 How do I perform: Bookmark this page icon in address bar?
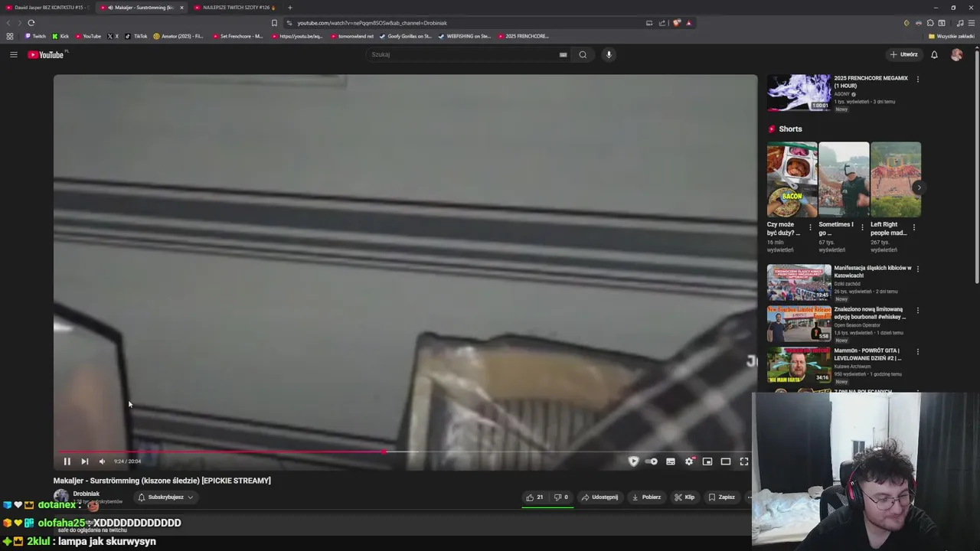[x=274, y=23]
